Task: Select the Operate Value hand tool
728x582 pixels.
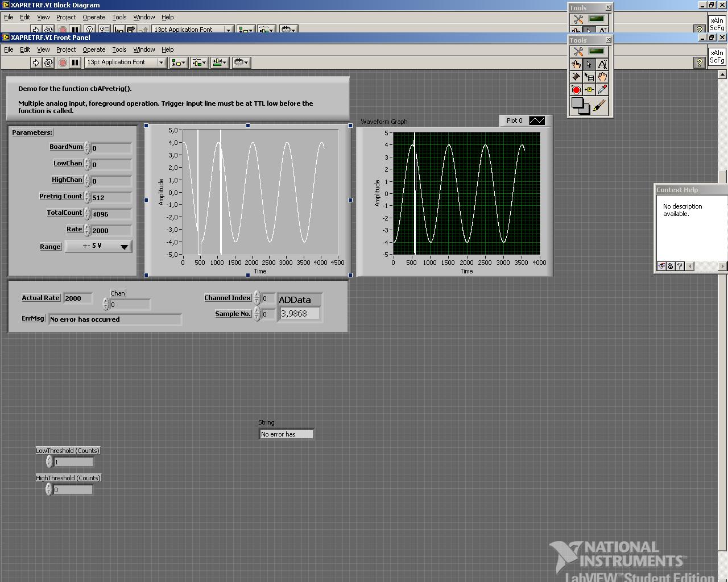Action: point(576,64)
